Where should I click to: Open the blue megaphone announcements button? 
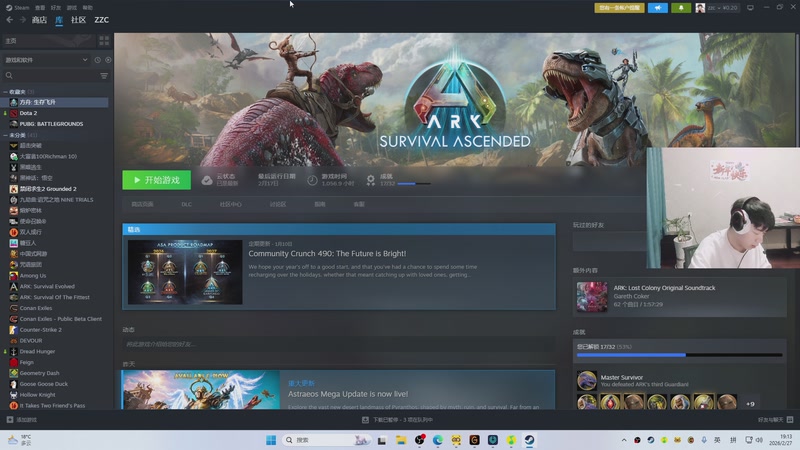coord(658,8)
